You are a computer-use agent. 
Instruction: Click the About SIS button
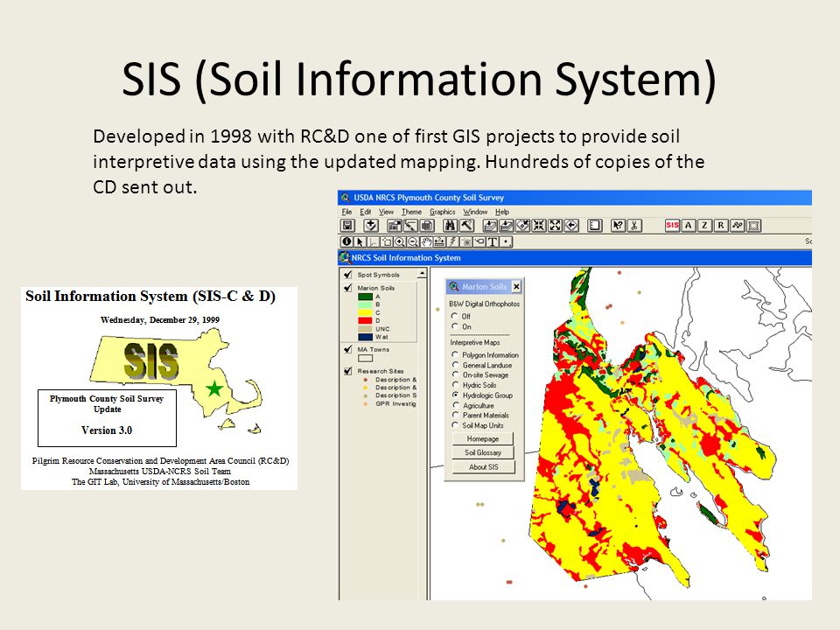[x=483, y=467]
